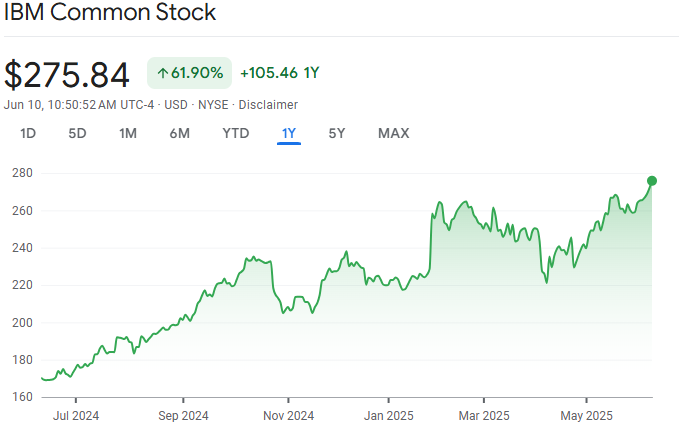Click the 61.90% gain badge
Screen dimensions: 679x438
[189, 73]
